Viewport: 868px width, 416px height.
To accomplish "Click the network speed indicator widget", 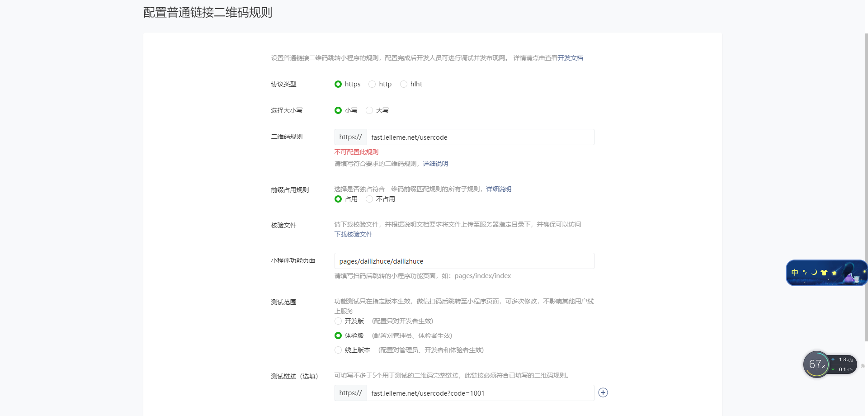I will click(844, 364).
